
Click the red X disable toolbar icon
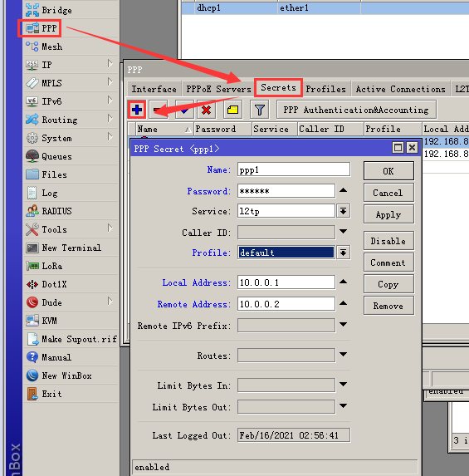pos(206,110)
